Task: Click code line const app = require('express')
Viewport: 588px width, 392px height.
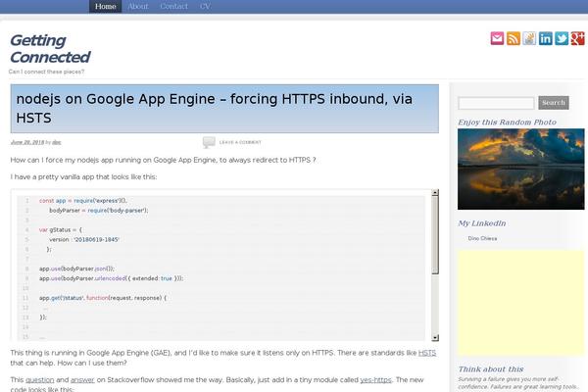Action: (83, 201)
